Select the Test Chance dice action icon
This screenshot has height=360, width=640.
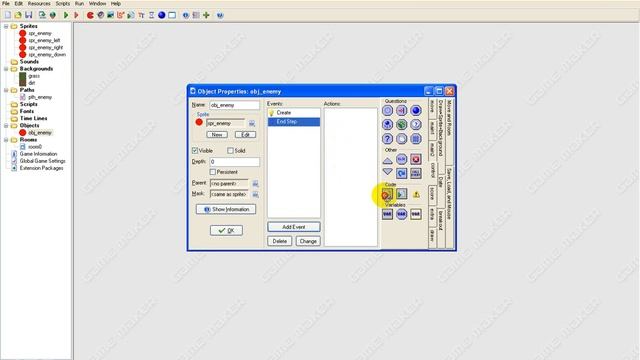tap(402, 124)
